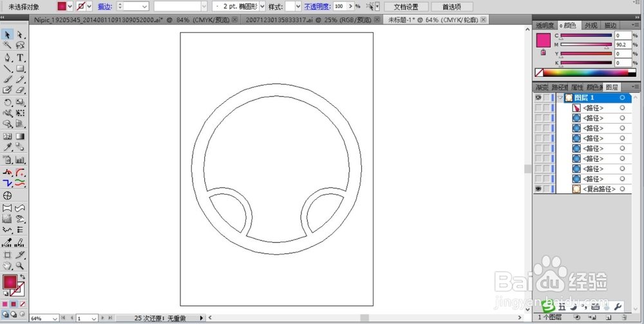Switch to Nipic_19205345 document tab

tap(133, 20)
